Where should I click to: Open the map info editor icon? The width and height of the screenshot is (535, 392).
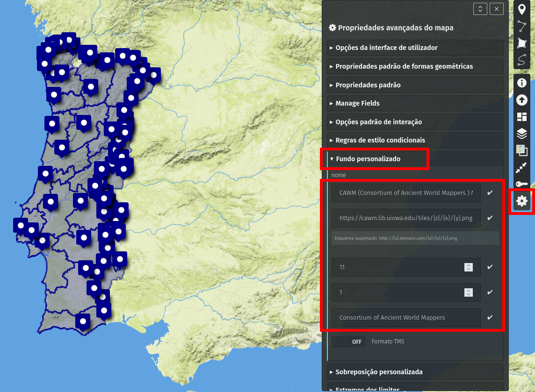point(522,83)
